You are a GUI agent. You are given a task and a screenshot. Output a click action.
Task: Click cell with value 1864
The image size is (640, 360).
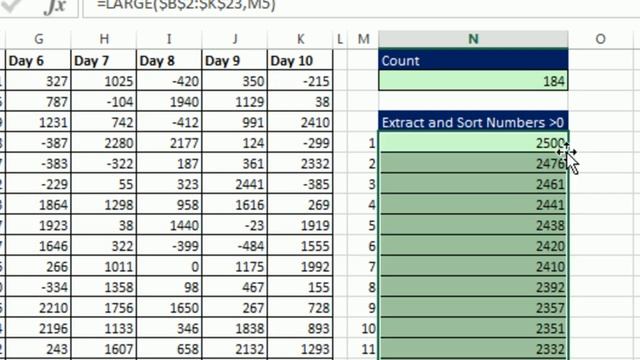[x=38, y=205]
